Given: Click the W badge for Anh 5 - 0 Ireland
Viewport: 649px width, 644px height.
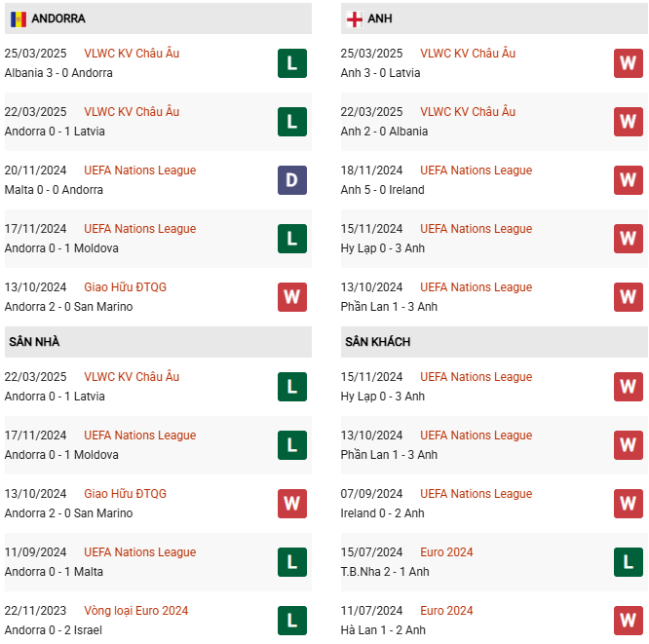Looking at the screenshot, I should tap(629, 180).
